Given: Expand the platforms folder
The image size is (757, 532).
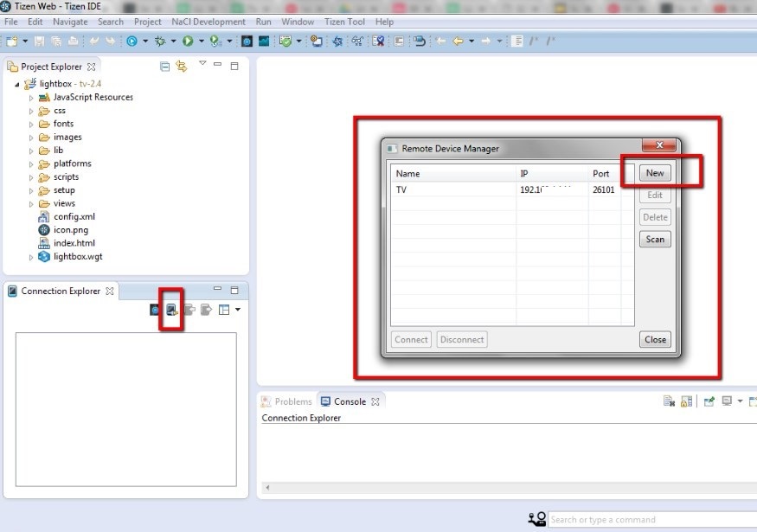Looking at the screenshot, I should 31,164.
